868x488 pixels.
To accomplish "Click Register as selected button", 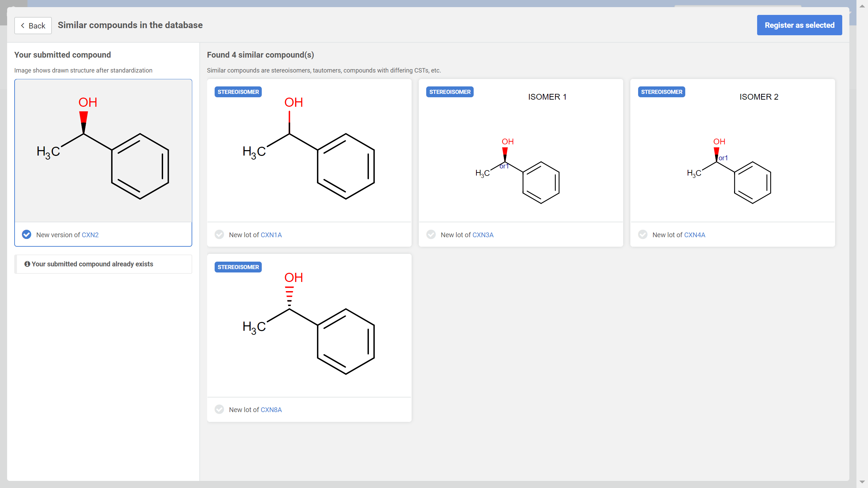I will tap(799, 25).
